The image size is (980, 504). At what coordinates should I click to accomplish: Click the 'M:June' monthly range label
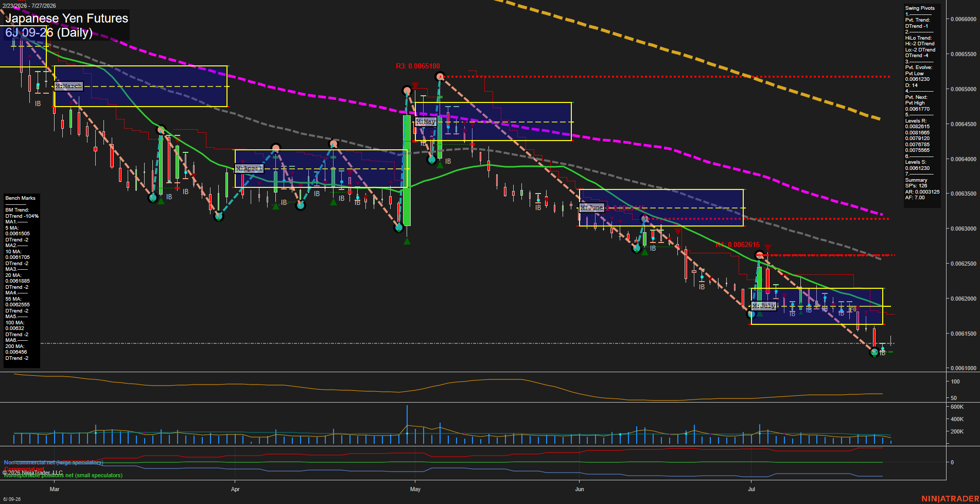tap(591, 207)
